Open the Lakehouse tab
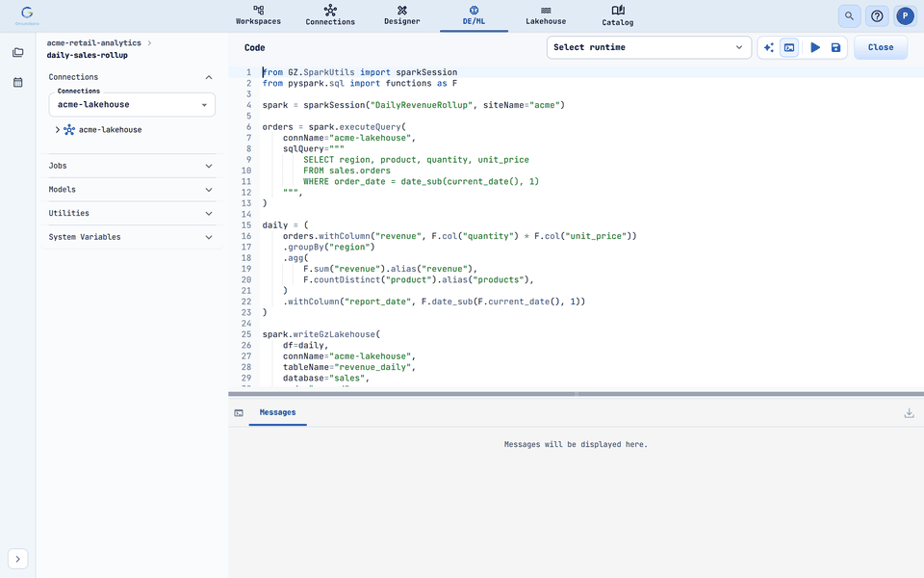Viewport: 924px width, 578px height. (x=546, y=15)
